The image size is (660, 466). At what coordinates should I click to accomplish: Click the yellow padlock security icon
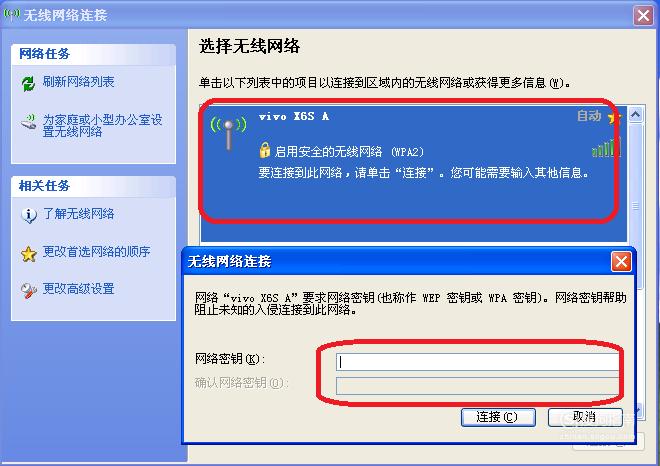click(x=265, y=150)
